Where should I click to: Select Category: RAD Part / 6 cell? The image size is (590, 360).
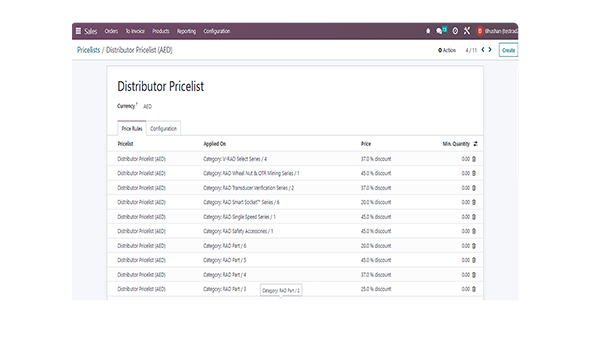(225, 246)
